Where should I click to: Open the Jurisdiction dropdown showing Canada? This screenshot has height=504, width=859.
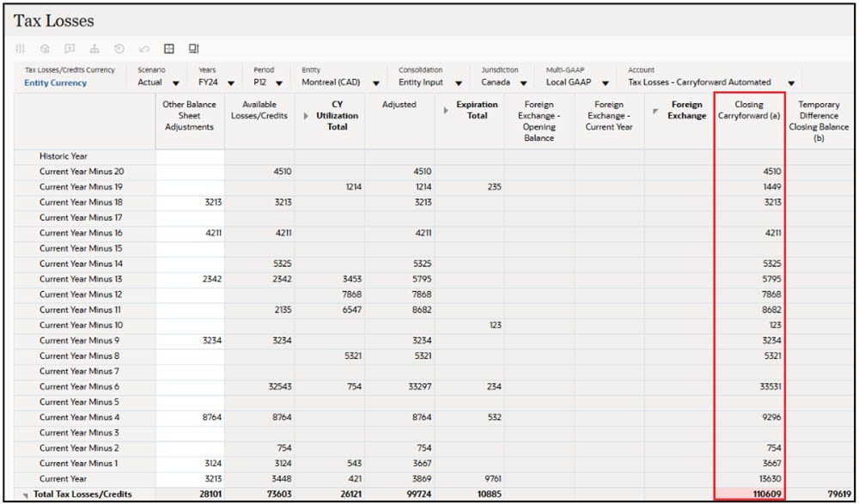coord(524,83)
